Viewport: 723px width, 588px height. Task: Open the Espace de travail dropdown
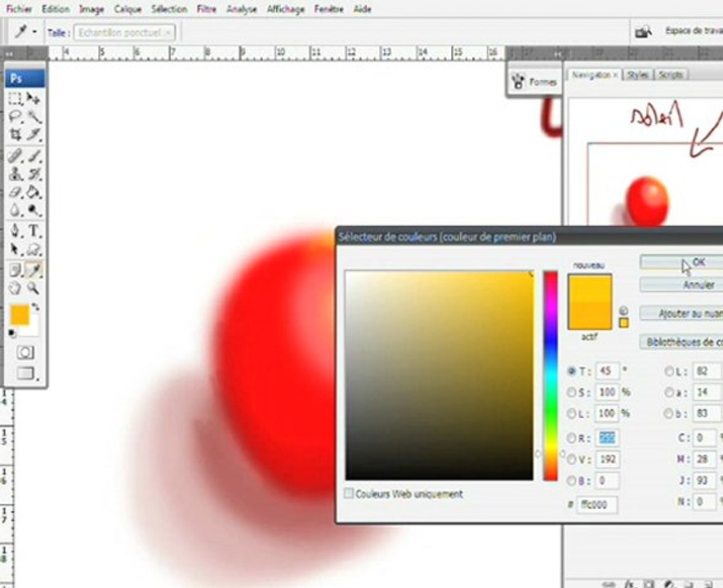tap(694, 31)
